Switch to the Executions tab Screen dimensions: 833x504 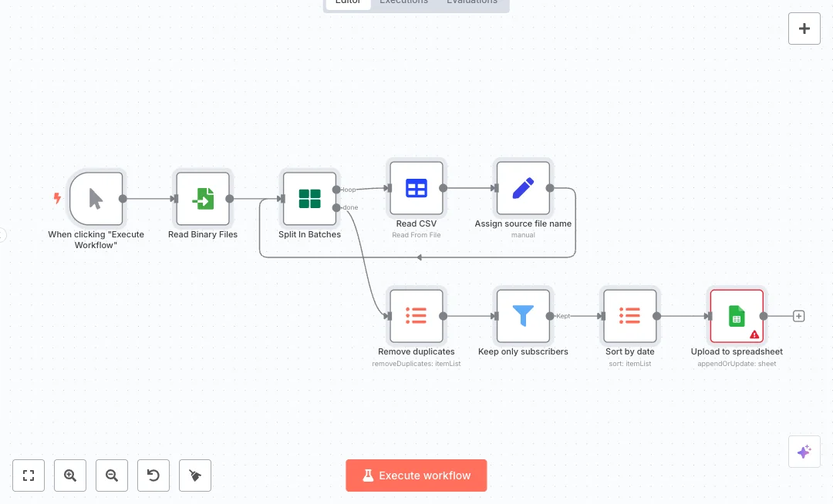403,2
